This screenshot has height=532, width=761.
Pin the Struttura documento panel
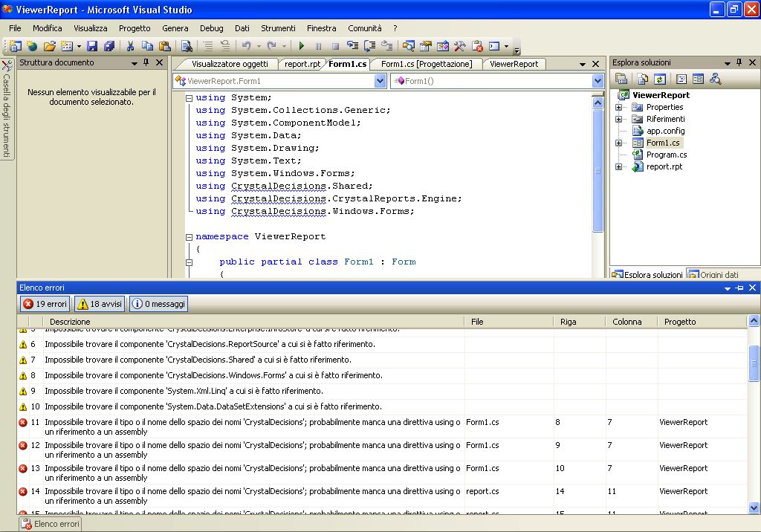pyautogui.click(x=146, y=62)
